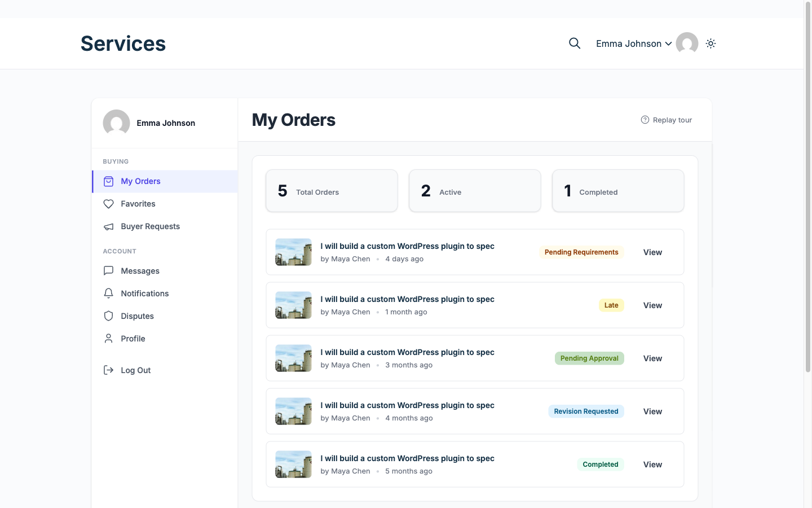Open search with magnifier icon
Viewport: 812px width, 508px height.
575,43
